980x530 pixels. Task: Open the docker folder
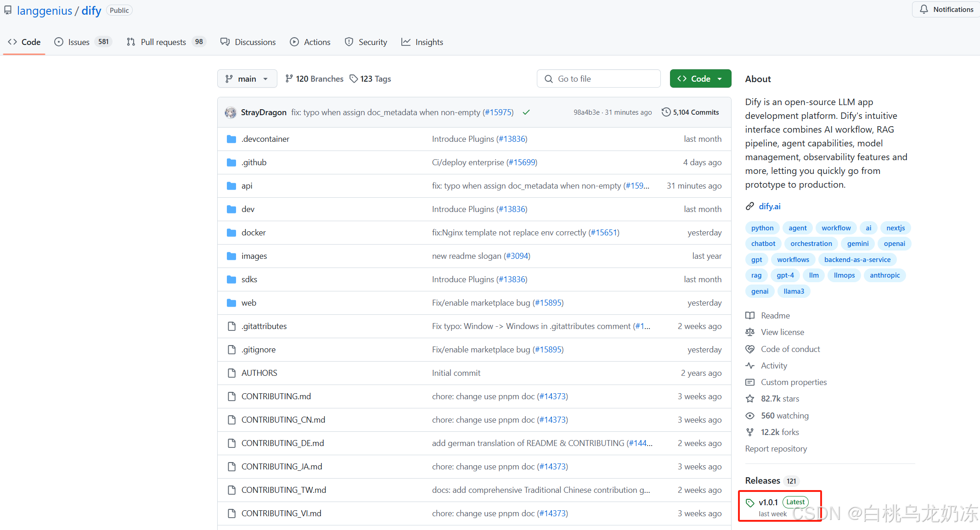[x=253, y=232]
